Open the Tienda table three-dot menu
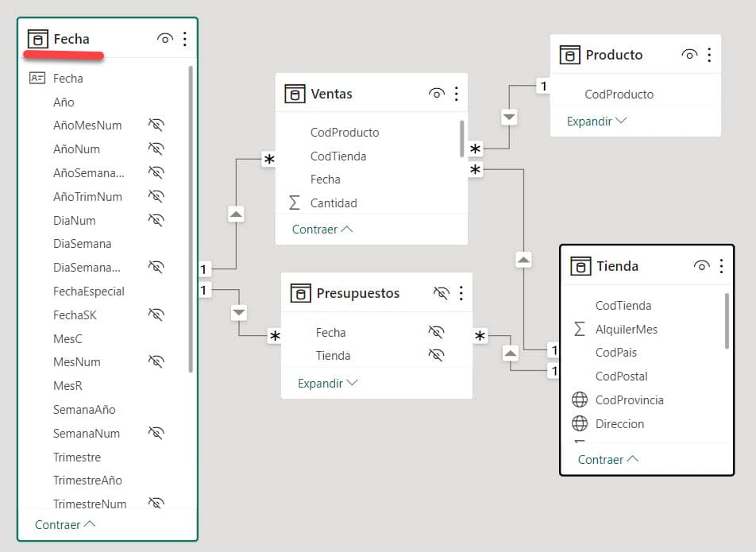Screen dimensions: 756x552 (x=721, y=266)
